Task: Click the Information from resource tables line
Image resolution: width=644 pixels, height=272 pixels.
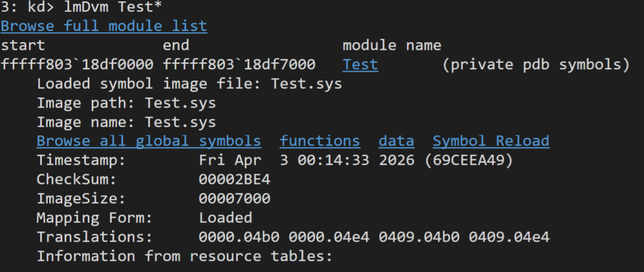Action: pos(184,256)
